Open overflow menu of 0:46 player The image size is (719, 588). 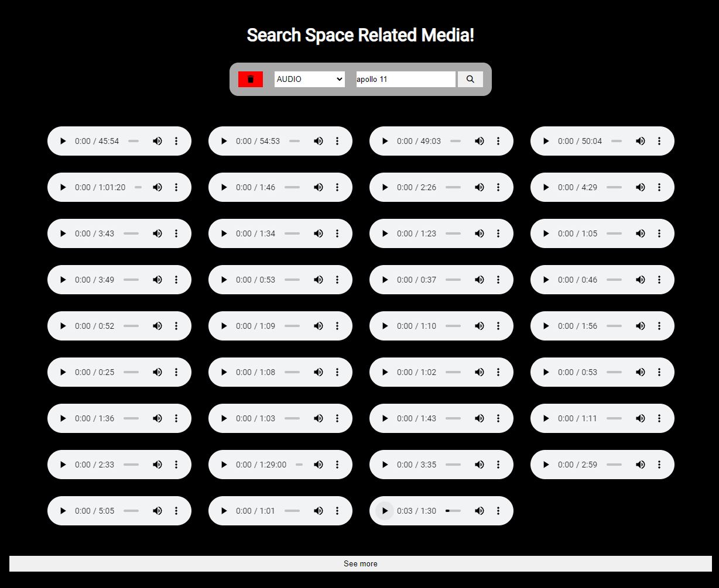(x=659, y=280)
